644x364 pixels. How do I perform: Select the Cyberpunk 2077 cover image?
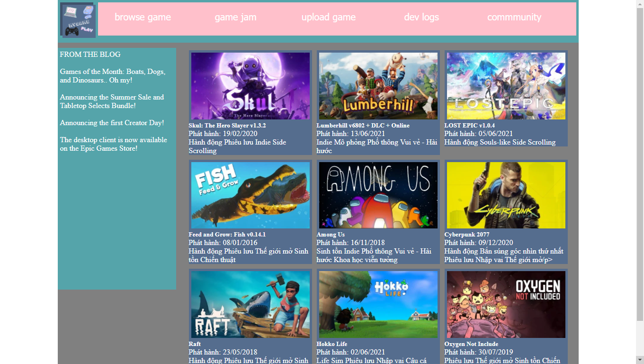point(506,195)
